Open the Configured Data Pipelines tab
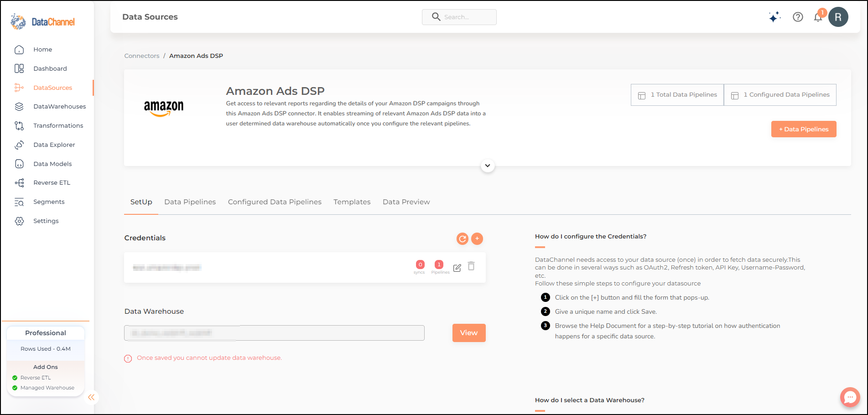This screenshot has width=868, height=415. tap(275, 202)
